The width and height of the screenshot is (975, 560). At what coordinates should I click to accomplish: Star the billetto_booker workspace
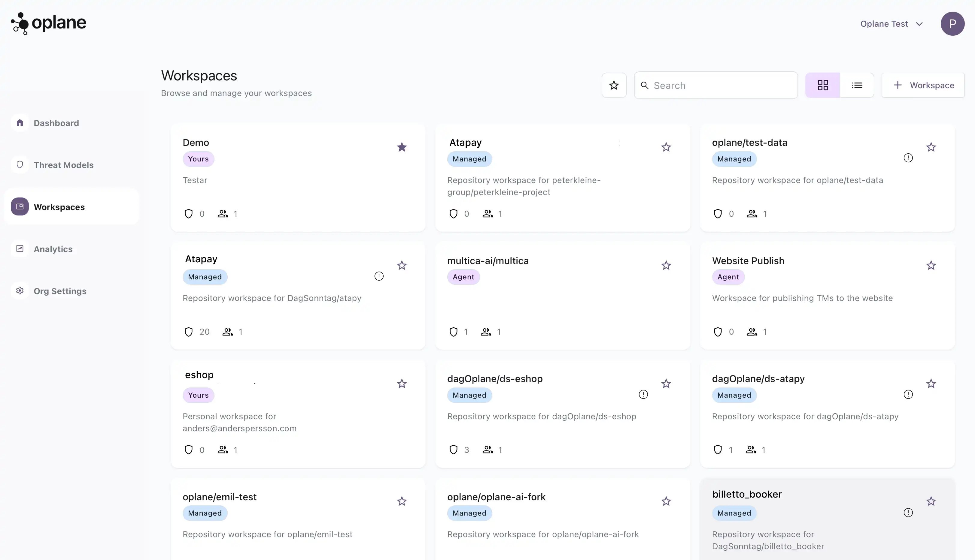(931, 501)
